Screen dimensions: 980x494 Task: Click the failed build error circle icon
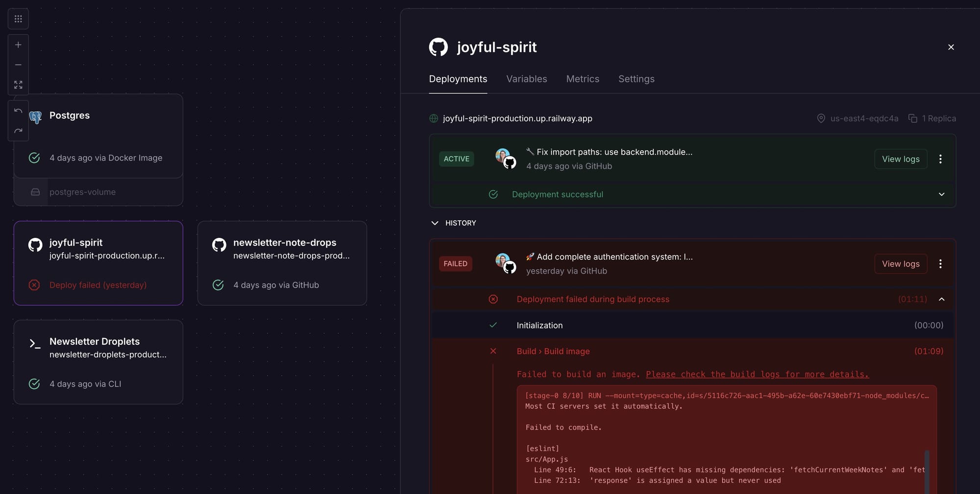[493, 299]
